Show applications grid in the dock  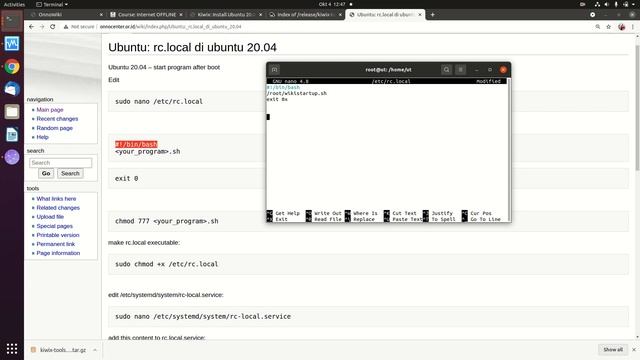[12, 349]
